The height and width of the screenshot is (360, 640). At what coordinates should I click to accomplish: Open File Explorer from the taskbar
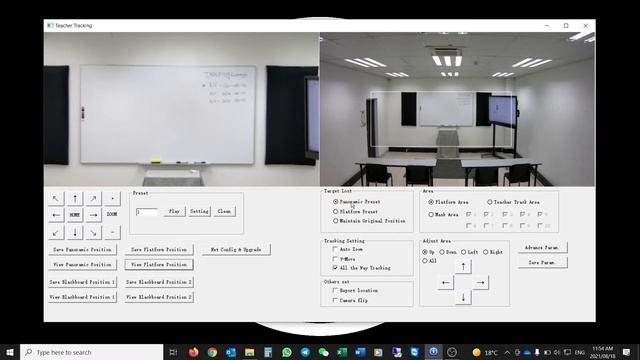point(249,352)
